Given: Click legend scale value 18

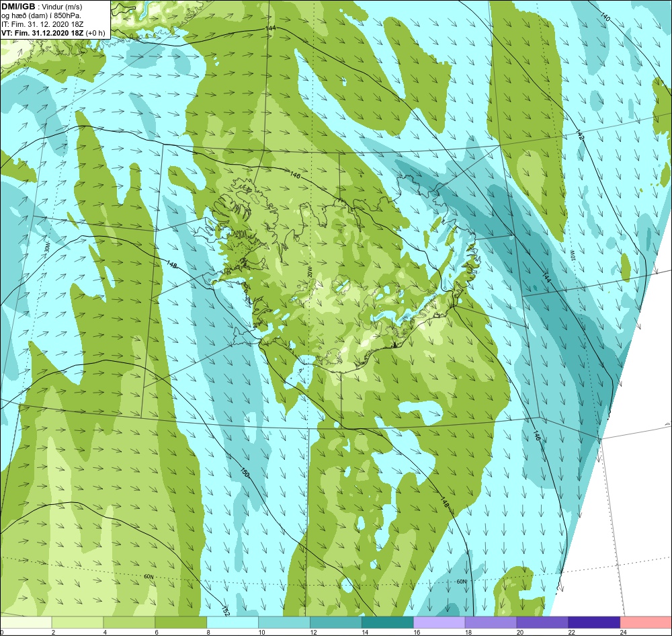Looking at the screenshot, I should tap(468, 632).
